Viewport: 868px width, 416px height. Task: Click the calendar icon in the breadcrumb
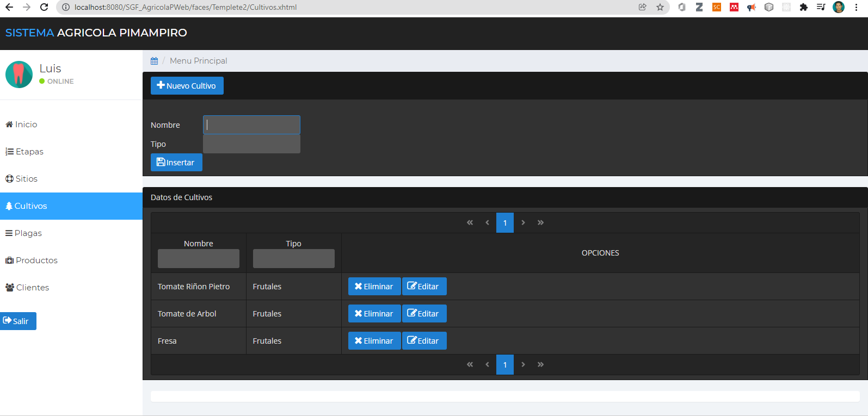coord(155,61)
